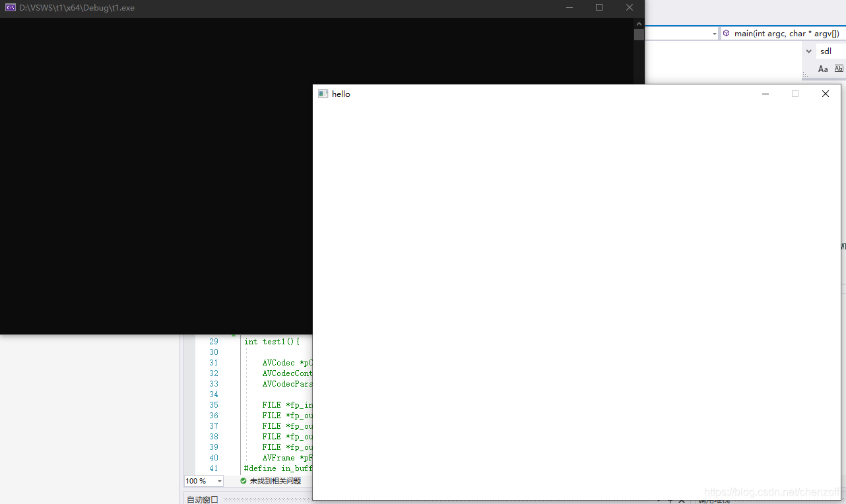Click the purple cube icon beside the main function name

726,33
